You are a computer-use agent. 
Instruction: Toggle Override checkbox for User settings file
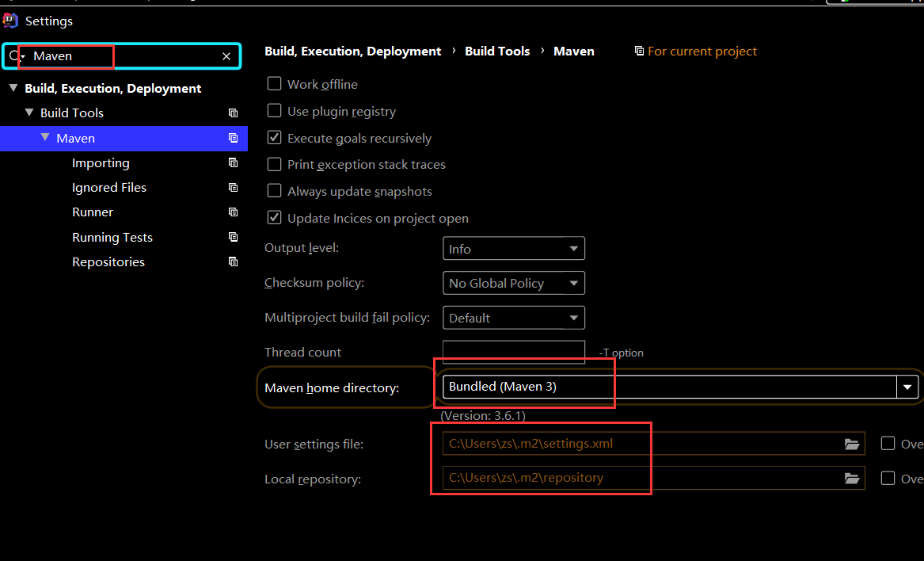coord(888,443)
